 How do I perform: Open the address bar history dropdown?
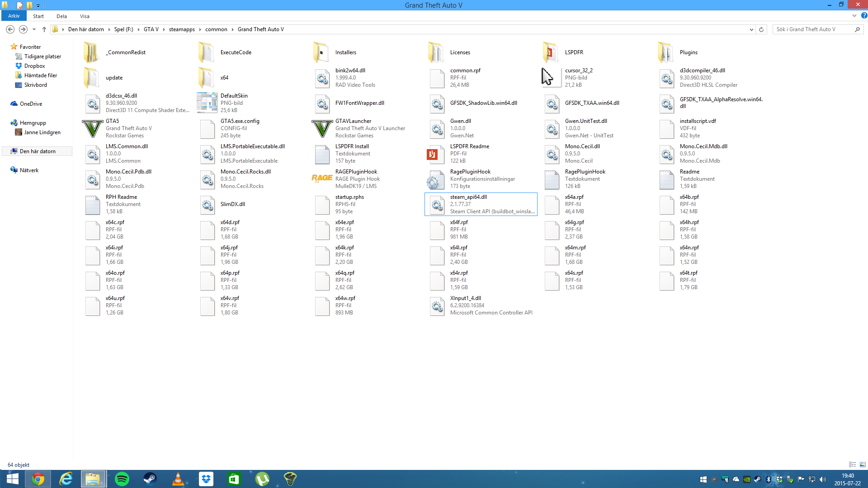[x=751, y=29]
